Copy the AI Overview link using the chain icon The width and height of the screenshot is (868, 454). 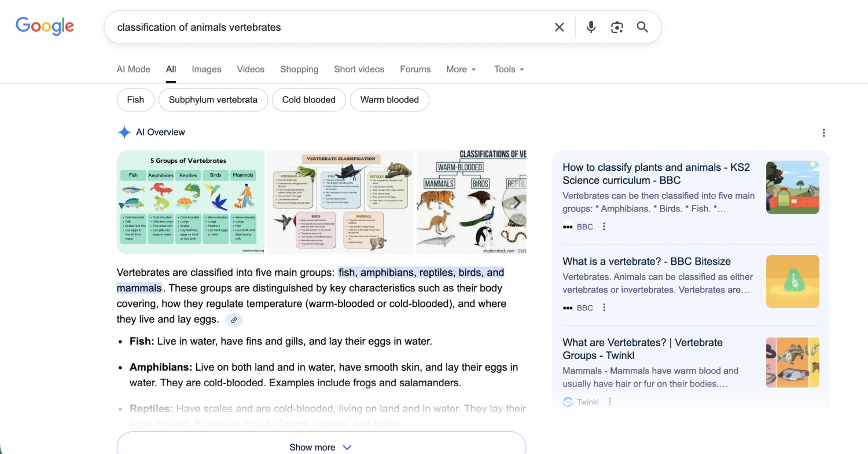[233, 320]
